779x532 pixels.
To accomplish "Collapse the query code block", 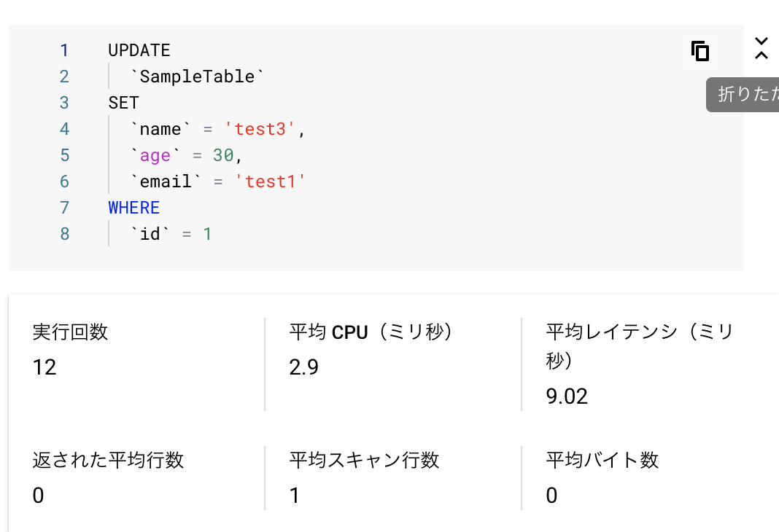I will point(761,49).
